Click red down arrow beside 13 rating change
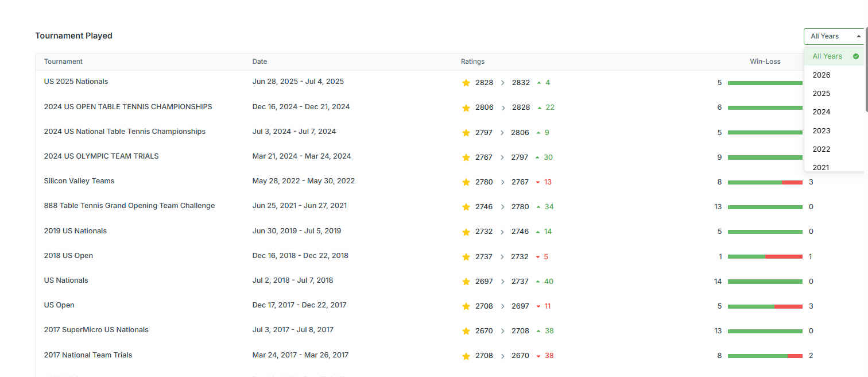The width and height of the screenshot is (868, 377). (x=538, y=182)
